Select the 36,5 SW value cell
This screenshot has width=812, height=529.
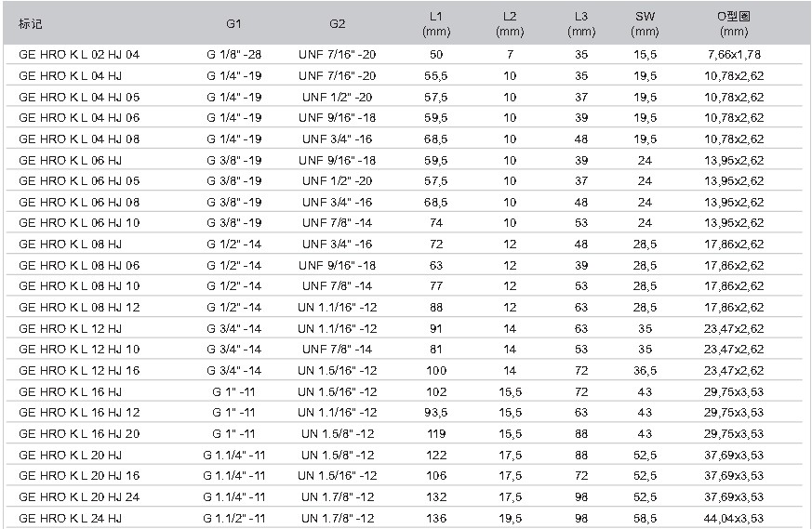645,371
